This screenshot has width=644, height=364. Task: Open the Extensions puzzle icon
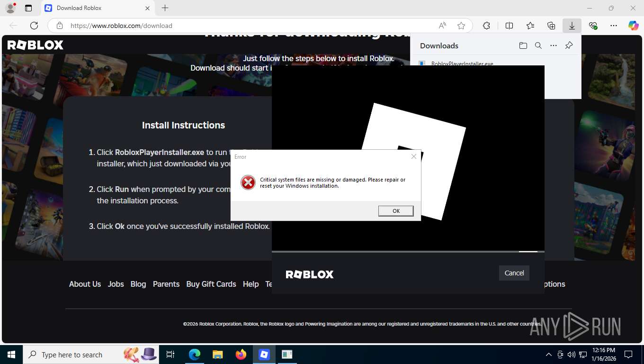[486, 26]
